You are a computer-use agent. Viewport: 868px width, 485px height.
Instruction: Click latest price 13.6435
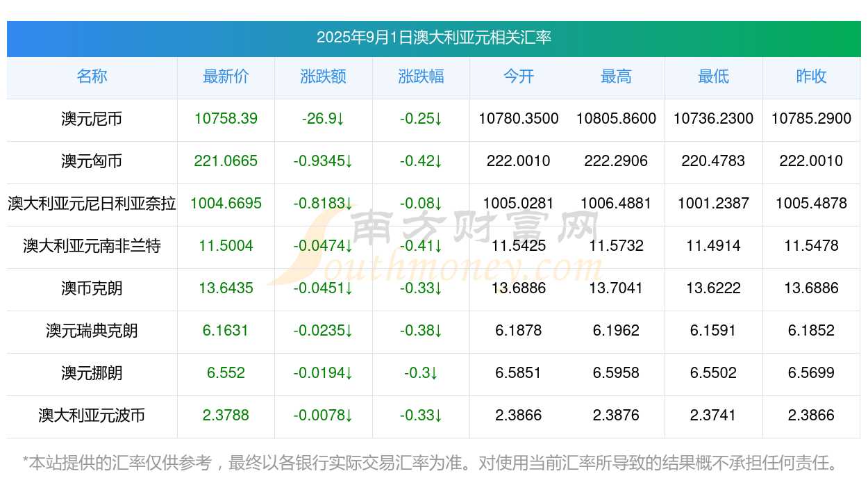click(x=226, y=288)
